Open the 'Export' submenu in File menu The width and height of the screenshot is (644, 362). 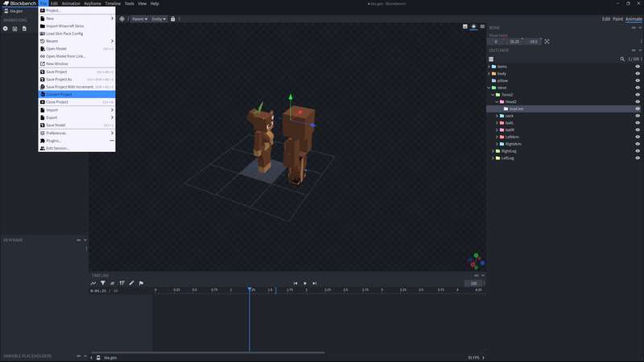(x=76, y=117)
